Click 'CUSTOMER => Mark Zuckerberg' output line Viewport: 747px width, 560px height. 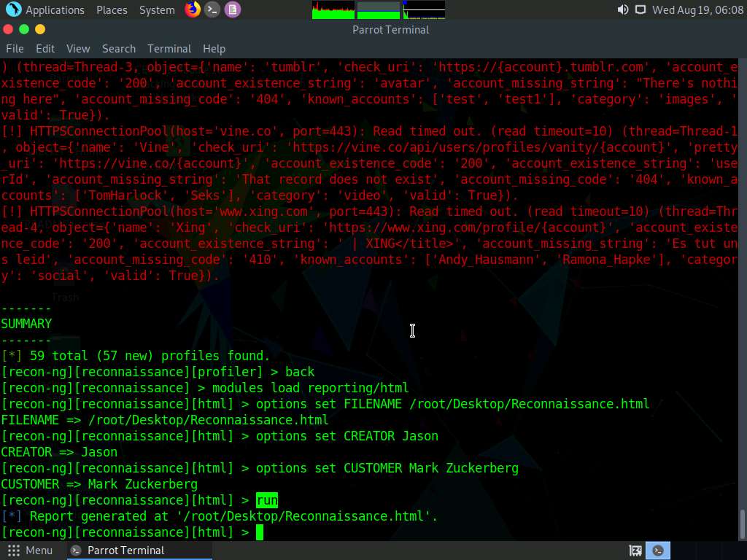point(99,484)
